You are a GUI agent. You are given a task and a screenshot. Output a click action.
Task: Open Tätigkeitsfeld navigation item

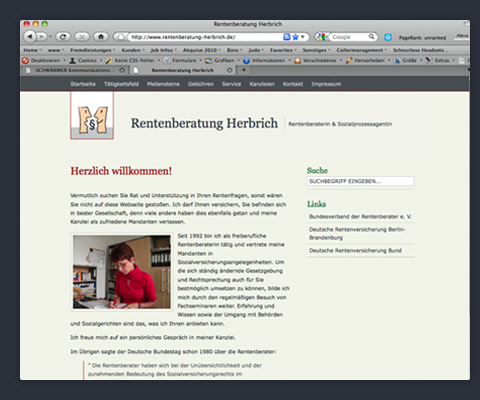point(121,84)
